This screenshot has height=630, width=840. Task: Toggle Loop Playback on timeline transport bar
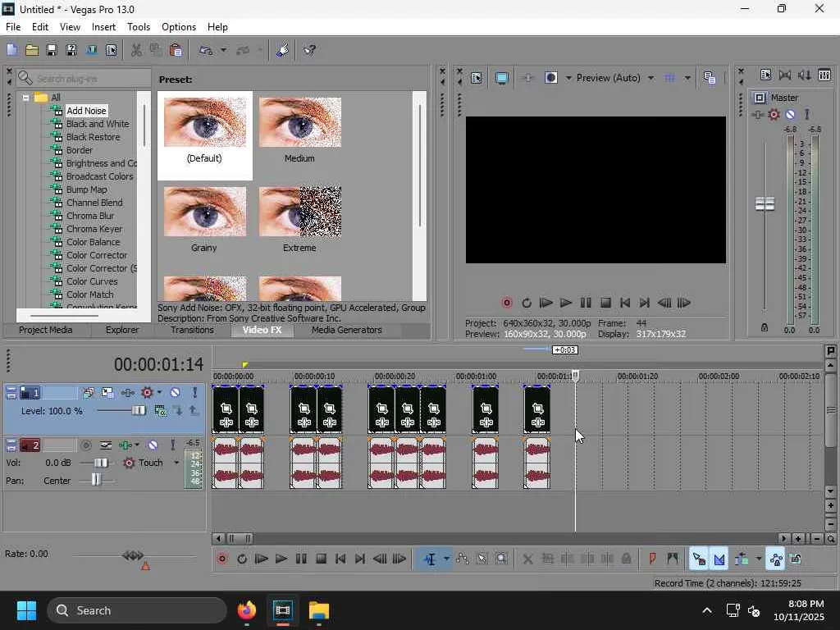tap(242, 559)
